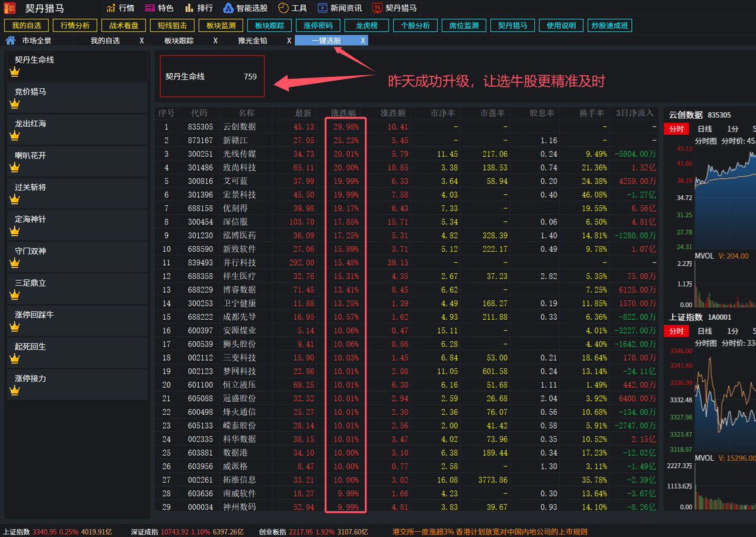Click the 行情分析 button

75,26
